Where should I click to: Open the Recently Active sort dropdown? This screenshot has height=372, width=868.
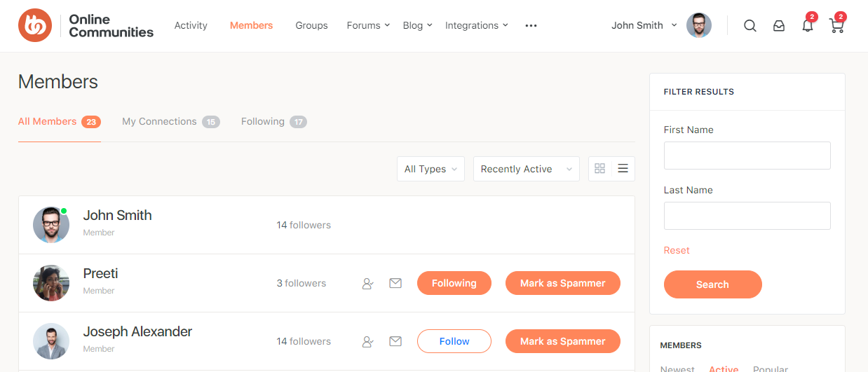(x=526, y=169)
